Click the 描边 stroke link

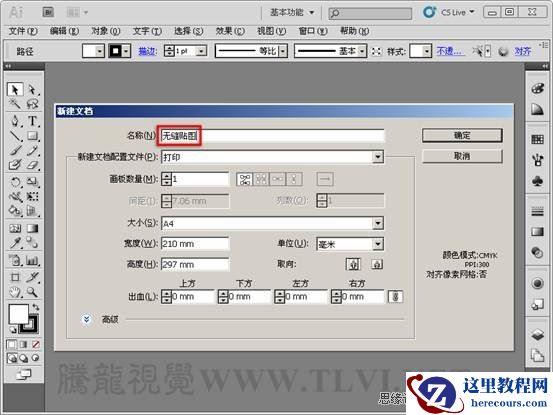147,51
